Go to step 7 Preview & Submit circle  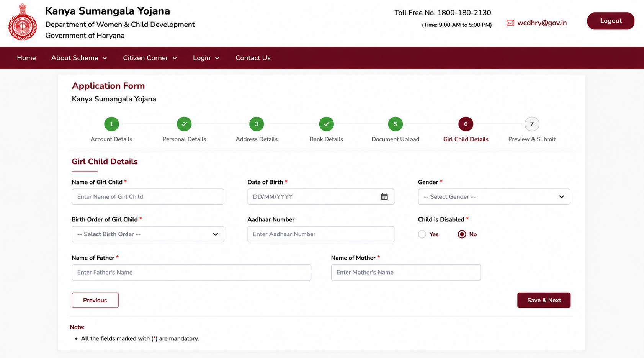[x=532, y=124]
